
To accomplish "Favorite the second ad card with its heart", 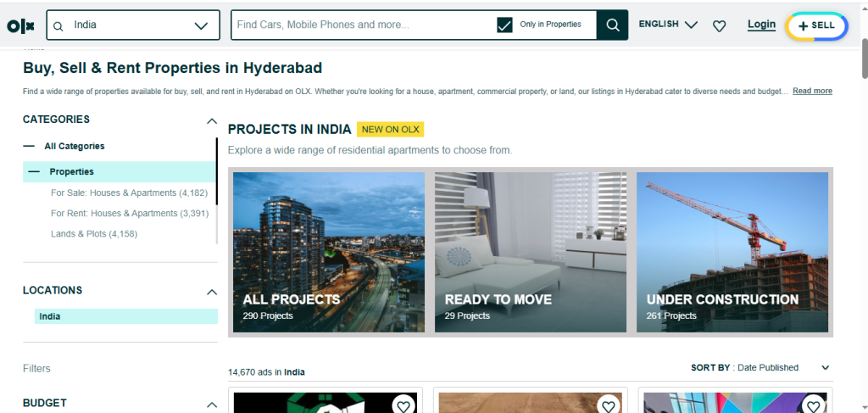I will [x=609, y=406].
